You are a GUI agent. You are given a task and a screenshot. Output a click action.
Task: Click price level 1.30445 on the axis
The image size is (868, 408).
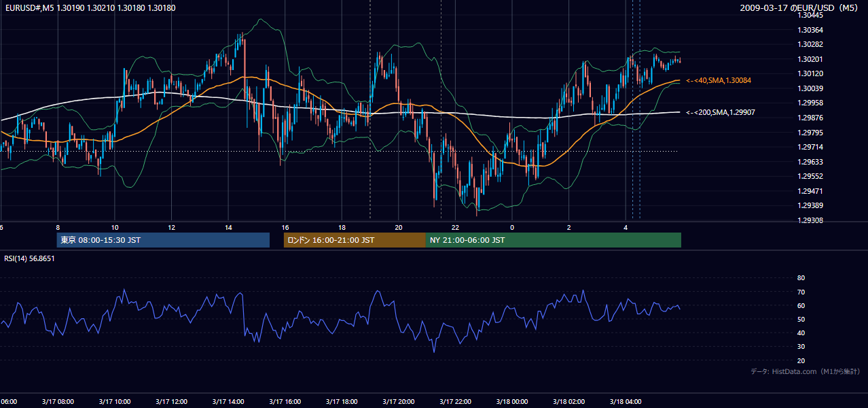[812, 15]
